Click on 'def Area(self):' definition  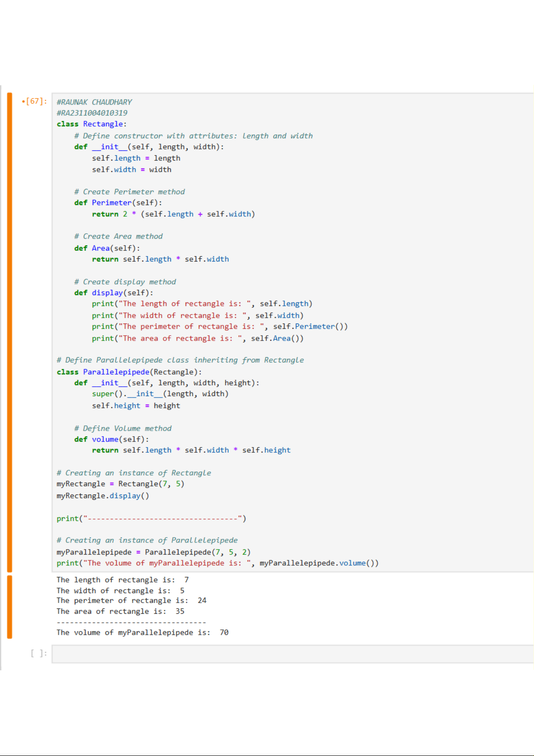107,248
